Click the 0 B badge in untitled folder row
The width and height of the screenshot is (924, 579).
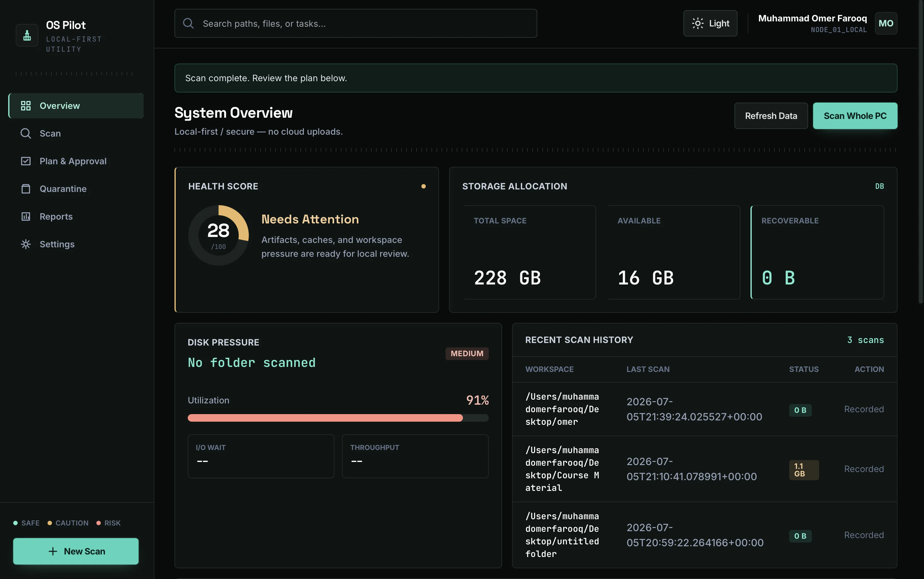click(x=800, y=536)
